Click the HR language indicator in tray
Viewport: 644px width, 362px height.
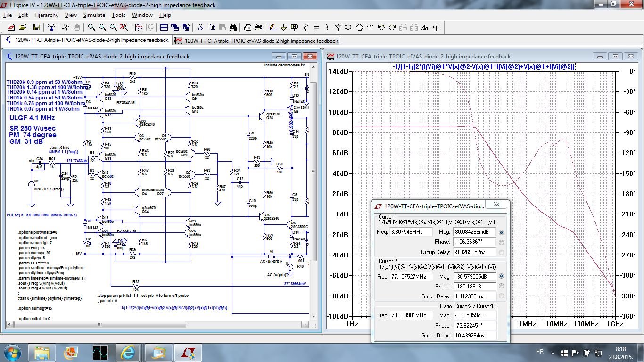click(x=540, y=352)
